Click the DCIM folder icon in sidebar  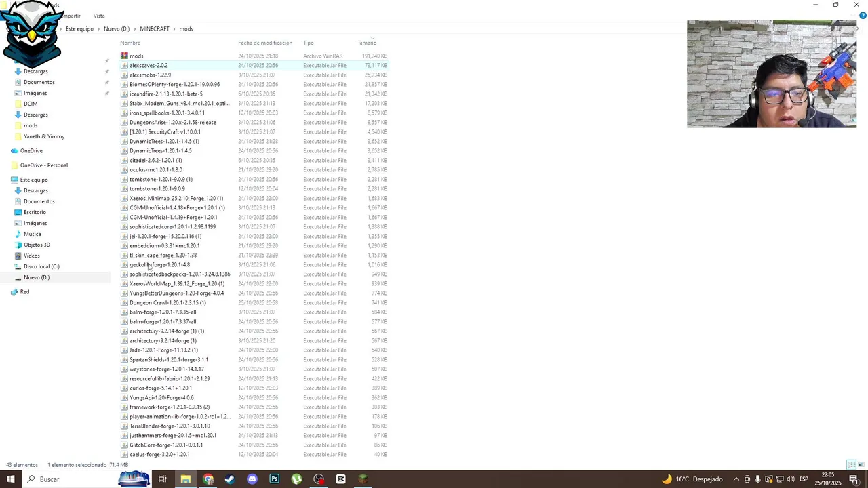[x=18, y=104]
